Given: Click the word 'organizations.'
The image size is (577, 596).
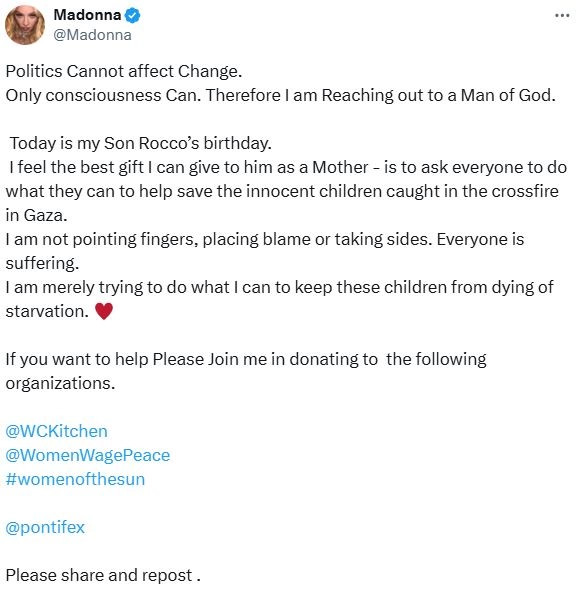Looking at the screenshot, I should point(60,384).
